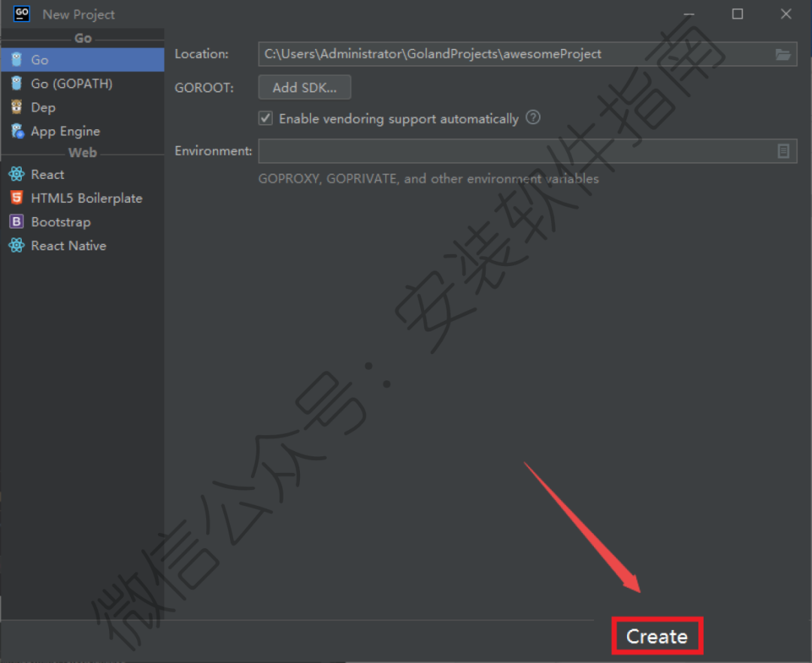The width and height of the screenshot is (812, 663).
Task: Click the 'Environment:' label
Action: (214, 151)
